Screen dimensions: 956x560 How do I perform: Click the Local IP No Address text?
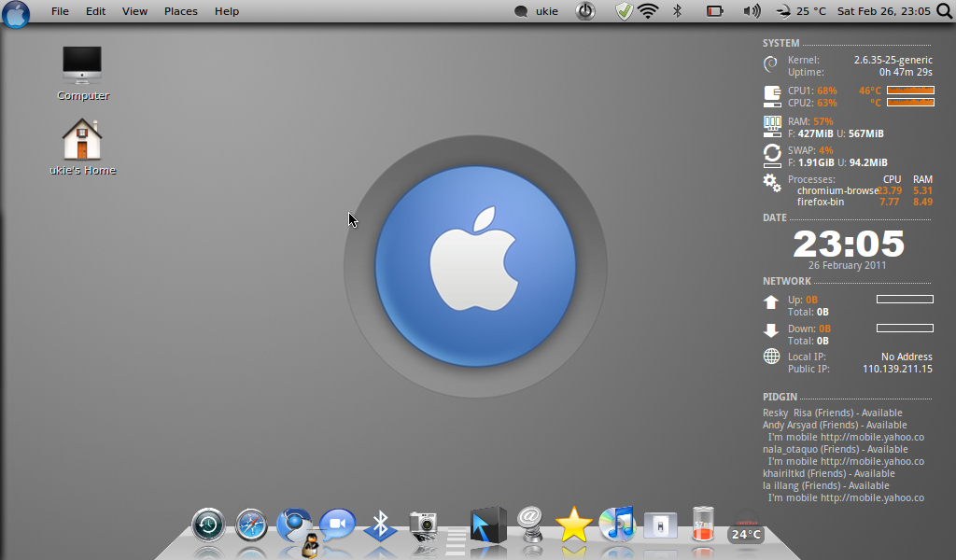(x=906, y=357)
